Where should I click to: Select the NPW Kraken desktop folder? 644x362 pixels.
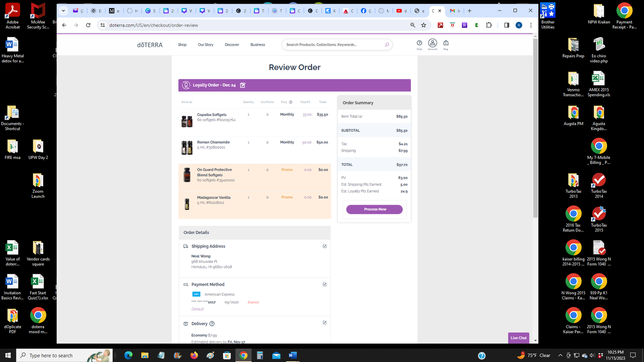click(x=599, y=14)
